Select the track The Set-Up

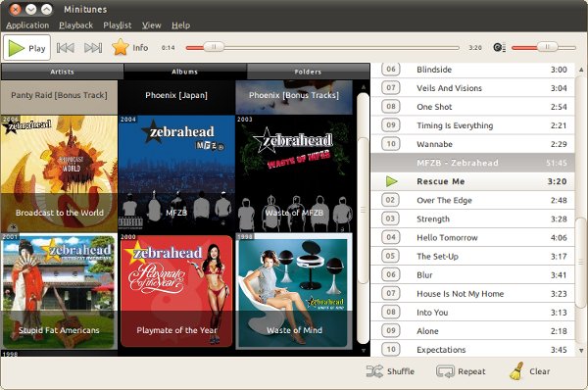(472, 256)
